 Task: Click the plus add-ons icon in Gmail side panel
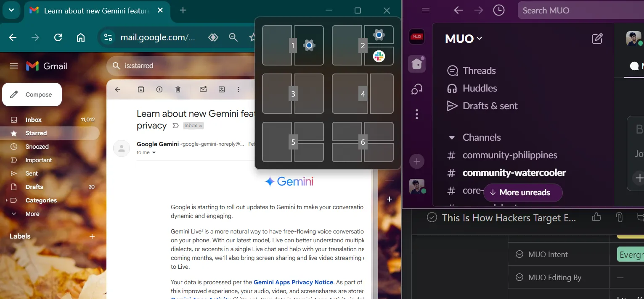[x=390, y=199]
